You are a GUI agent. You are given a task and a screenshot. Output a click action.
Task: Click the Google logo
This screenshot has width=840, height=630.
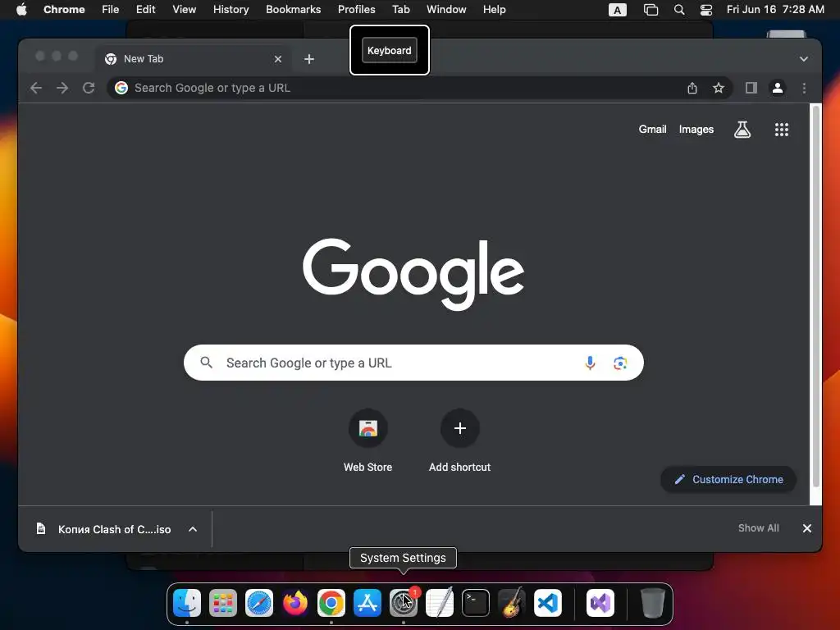413,274
